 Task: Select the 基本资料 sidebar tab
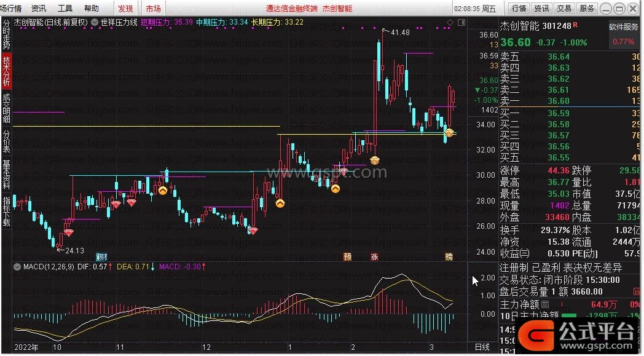6,174
